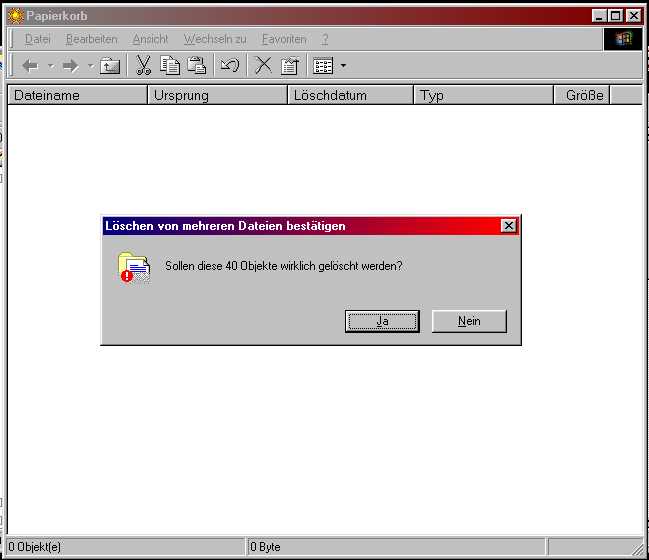
Task: Click the Forward arrow toolbar icon
Action: click(x=70, y=66)
